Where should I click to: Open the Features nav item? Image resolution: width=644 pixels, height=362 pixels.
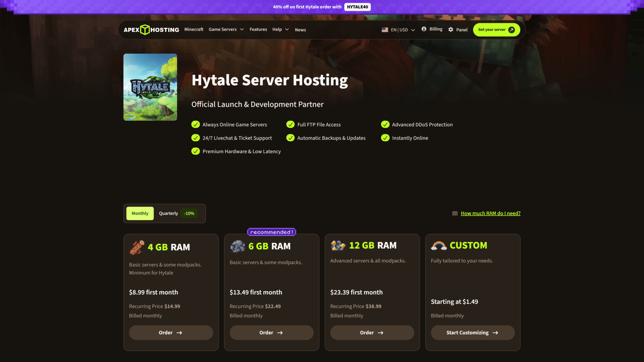pos(258,29)
